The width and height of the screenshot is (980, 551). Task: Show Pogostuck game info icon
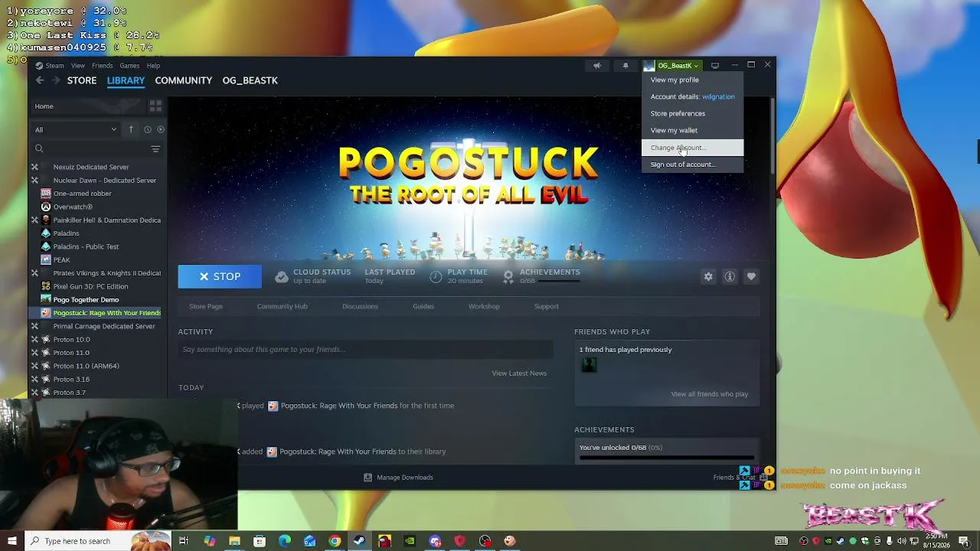click(x=730, y=276)
